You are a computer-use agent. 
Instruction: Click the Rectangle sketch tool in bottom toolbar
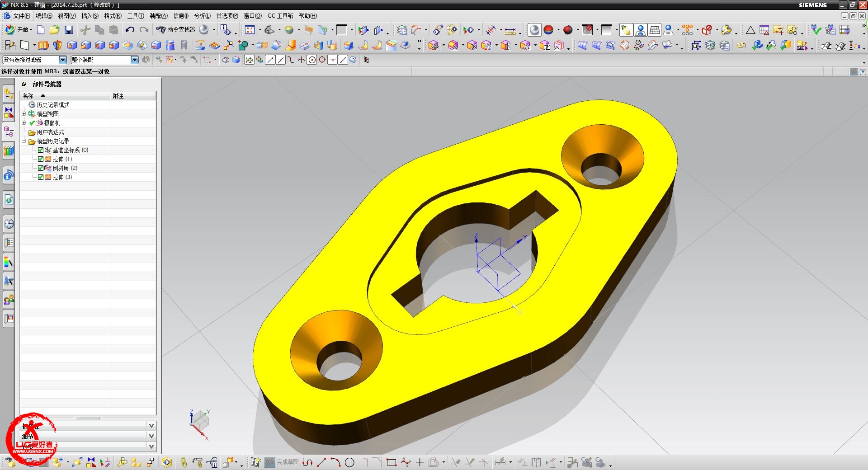pyautogui.click(x=392, y=462)
